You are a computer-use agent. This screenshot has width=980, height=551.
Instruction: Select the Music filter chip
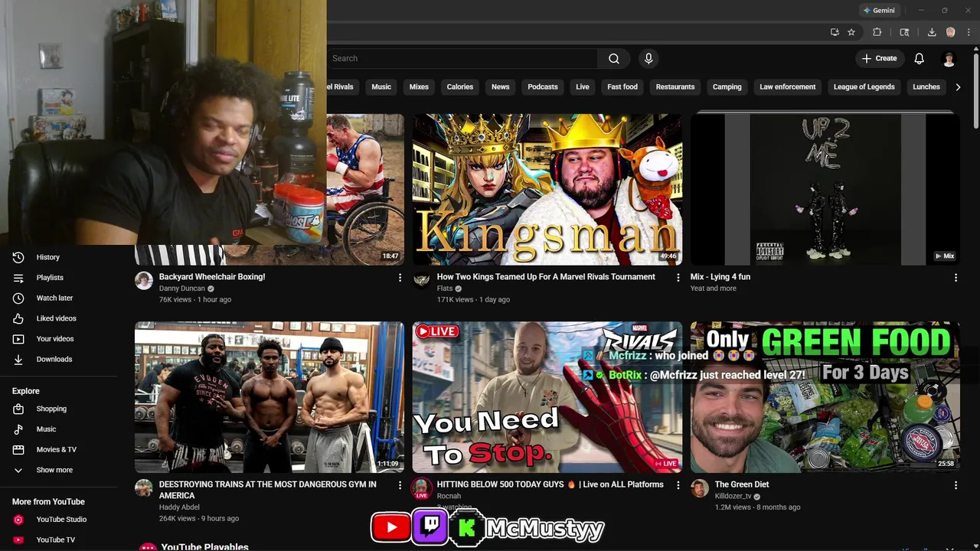[x=381, y=86]
